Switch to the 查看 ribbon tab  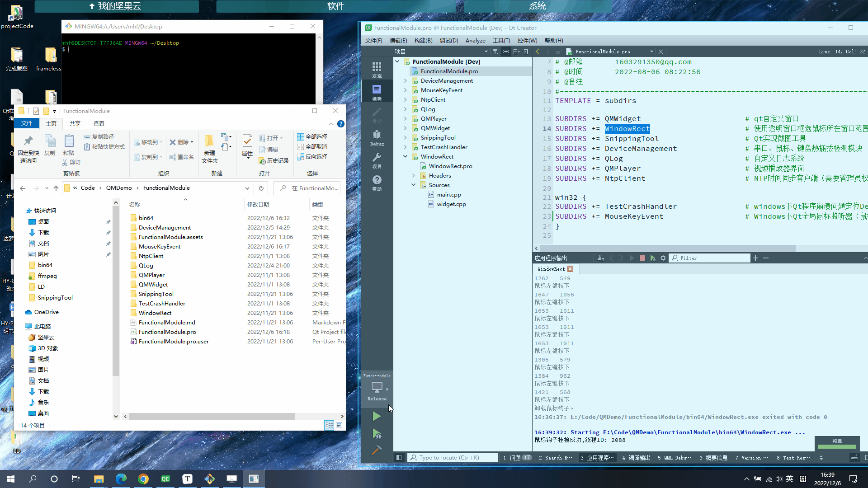[99, 123]
